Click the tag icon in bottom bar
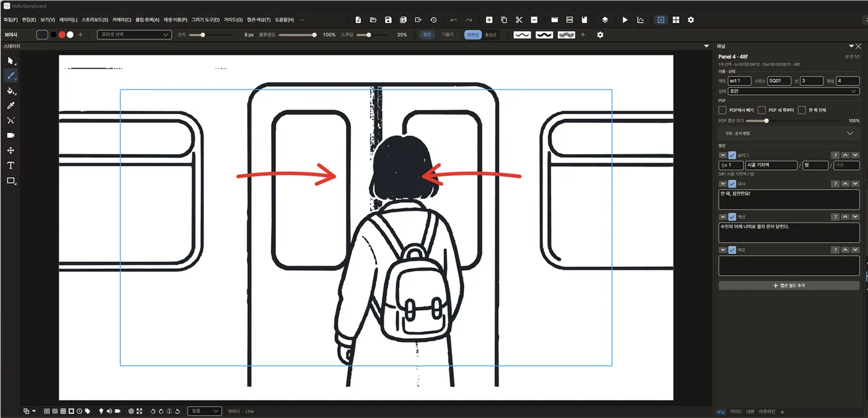The height and width of the screenshot is (418, 868). coord(87,411)
